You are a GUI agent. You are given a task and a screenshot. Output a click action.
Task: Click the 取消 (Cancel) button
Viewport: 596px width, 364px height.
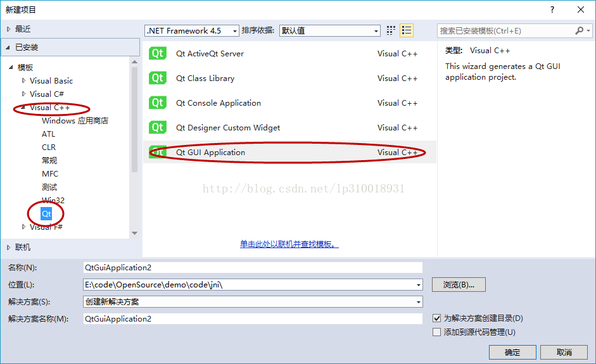click(x=564, y=352)
